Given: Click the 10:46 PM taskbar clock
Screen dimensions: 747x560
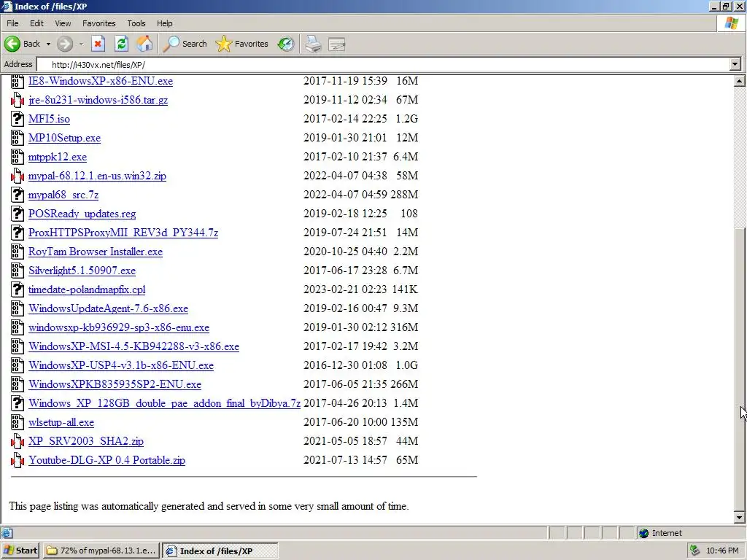Looking at the screenshot, I should [x=722, y=551].
